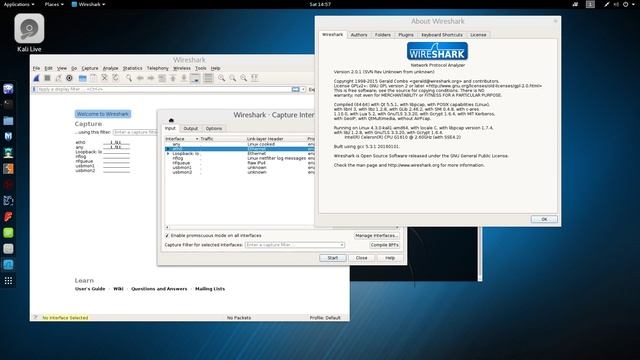Screen dimensions: 640x360
Task: Click the go forward arrow toolbar icon
Action: tap(151, 78)
